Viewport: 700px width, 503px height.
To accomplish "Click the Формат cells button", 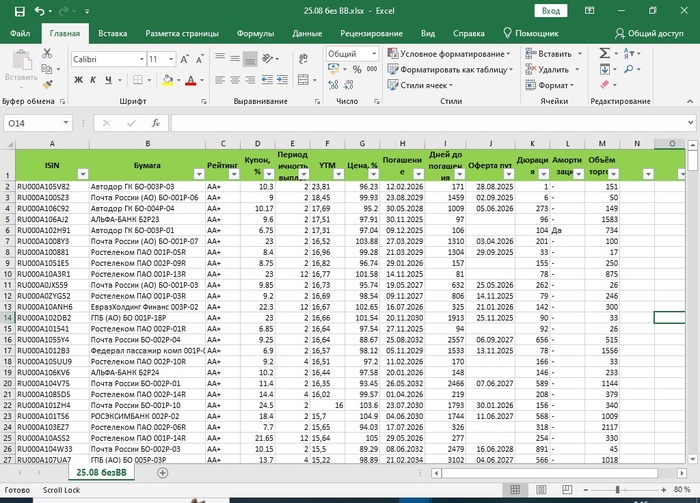I will pyautogui.click(x=549, y=85).
